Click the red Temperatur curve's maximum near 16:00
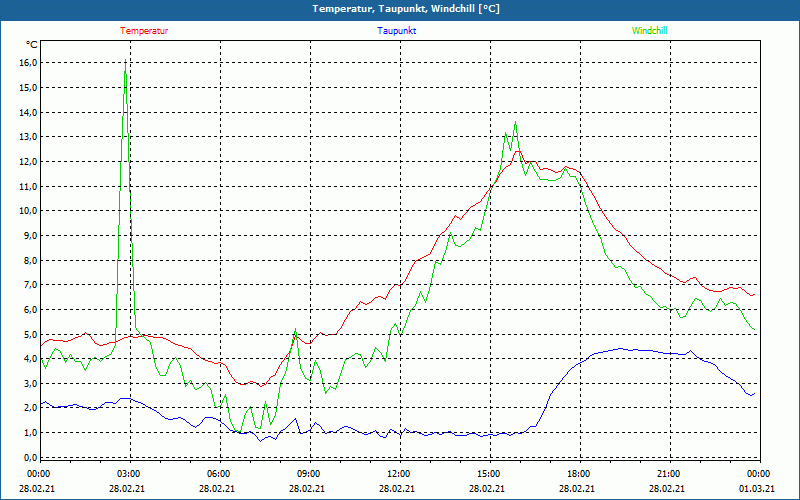This screenshot has height=500, width=800. tap(517, 151)
